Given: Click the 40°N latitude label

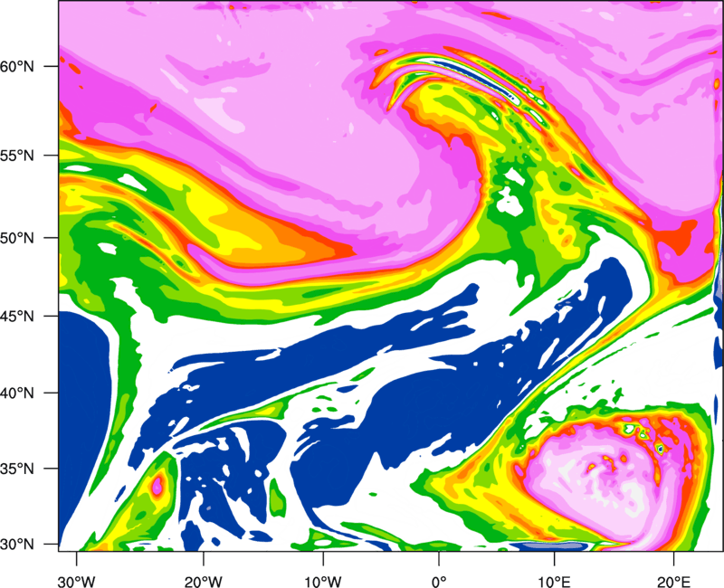Looking at the screenshot, I should (17, 394).
